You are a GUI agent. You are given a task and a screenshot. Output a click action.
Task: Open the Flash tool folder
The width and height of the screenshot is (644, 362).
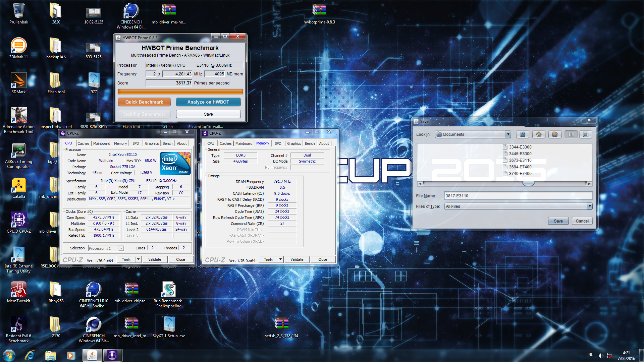coord(56,83)
